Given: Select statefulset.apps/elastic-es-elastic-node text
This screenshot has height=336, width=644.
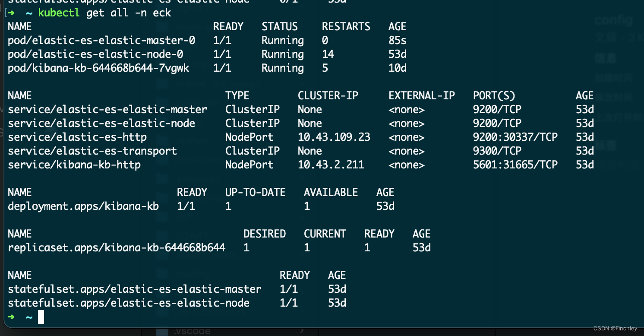Looking at the screenshot, I should pyautogui.click(x=129, y=303).
